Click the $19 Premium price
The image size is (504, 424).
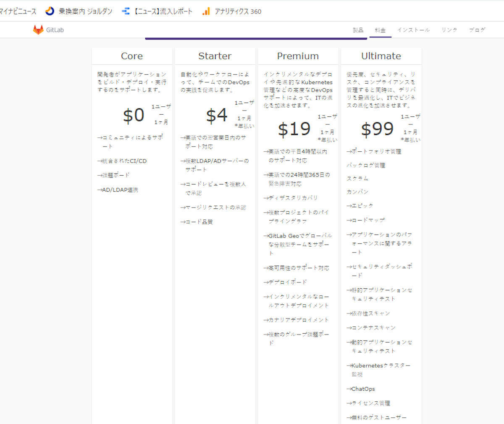294,129
